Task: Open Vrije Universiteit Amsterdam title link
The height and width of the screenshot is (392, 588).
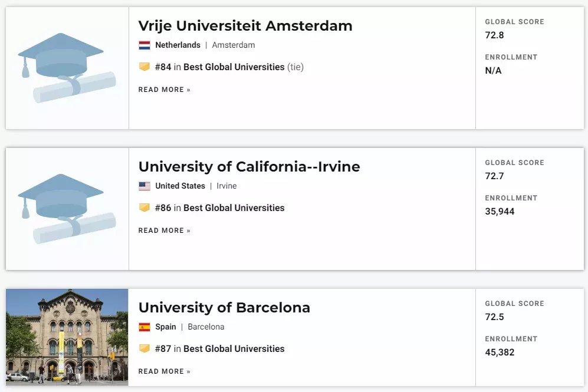Action: 245,26
